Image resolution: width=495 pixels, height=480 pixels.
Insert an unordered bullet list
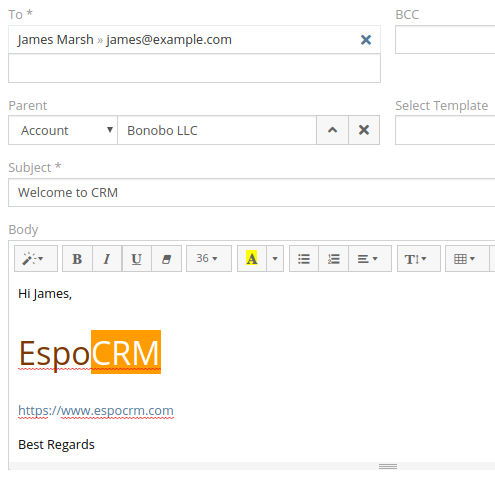click(x=304, y=259)
